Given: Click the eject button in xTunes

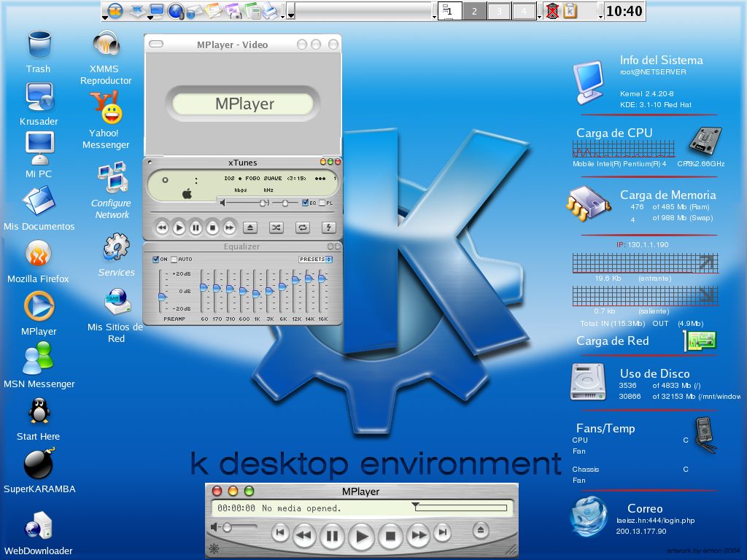Looking at the screenshot, I should [249, 227].
